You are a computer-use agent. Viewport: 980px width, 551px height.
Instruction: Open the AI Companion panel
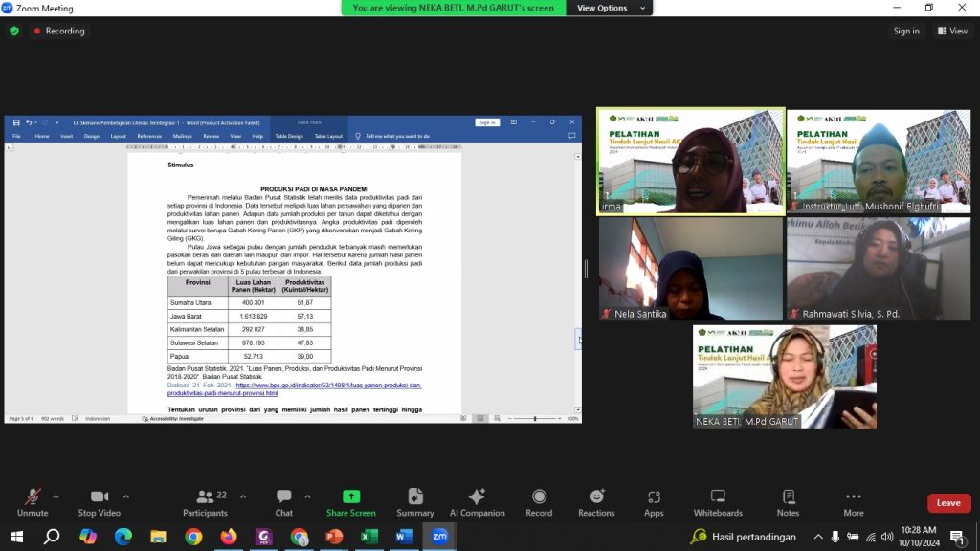[x=477, y=500]
